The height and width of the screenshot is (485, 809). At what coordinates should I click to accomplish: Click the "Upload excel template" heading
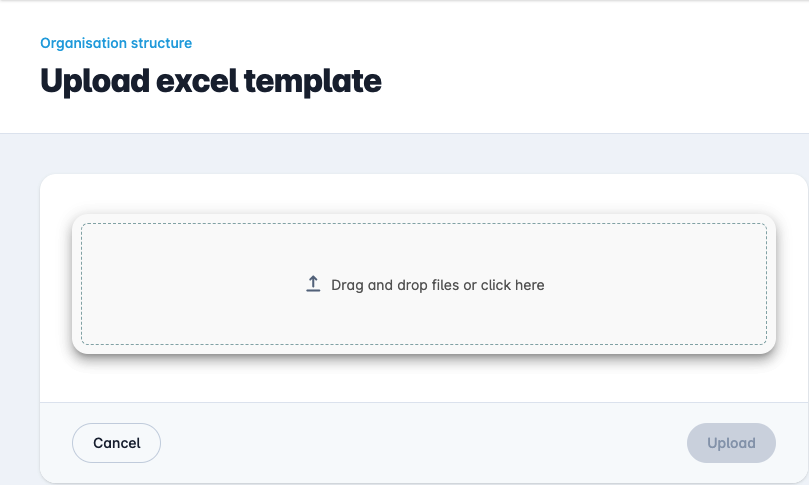click(x=211, y=81)
